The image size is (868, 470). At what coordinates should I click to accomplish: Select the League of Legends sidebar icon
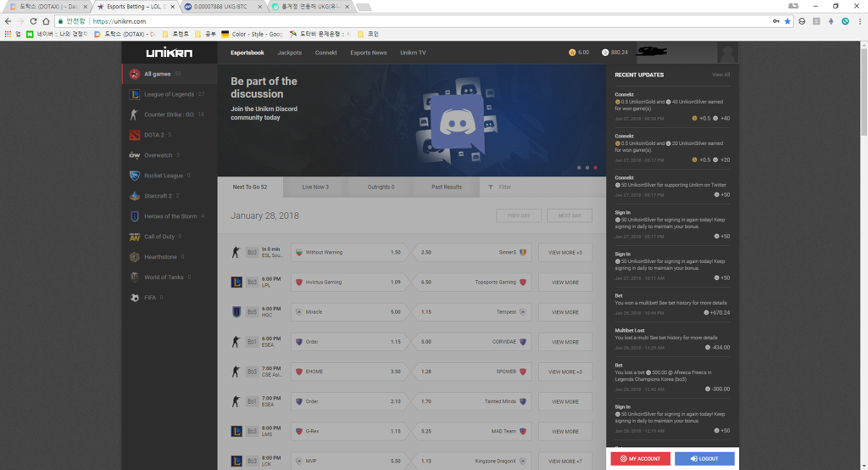coord(135,94)
